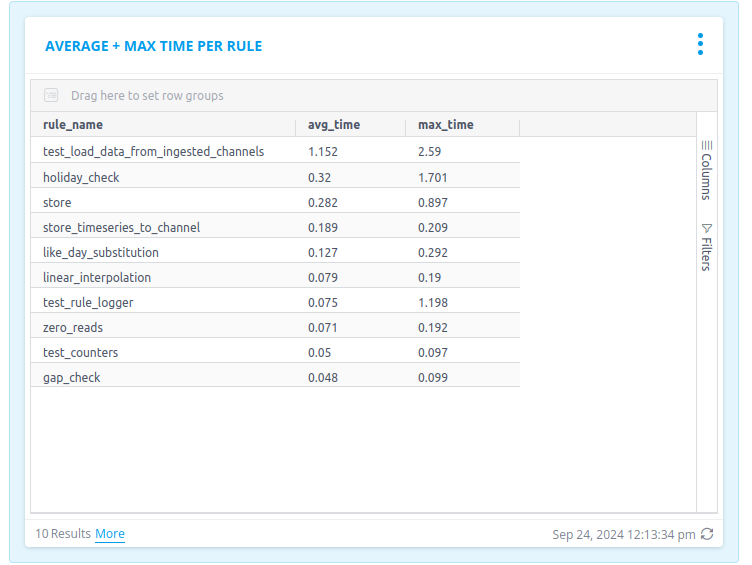Click the refresh icon beside the timestamp

[x=708, y=534]
